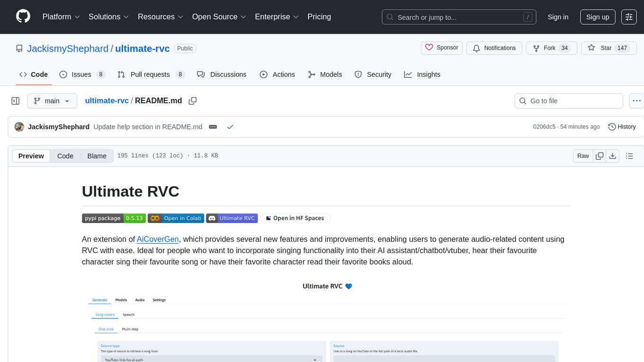644x362 pixels.
Task: Click the Notifications bell button
Action: pos(494,48)
